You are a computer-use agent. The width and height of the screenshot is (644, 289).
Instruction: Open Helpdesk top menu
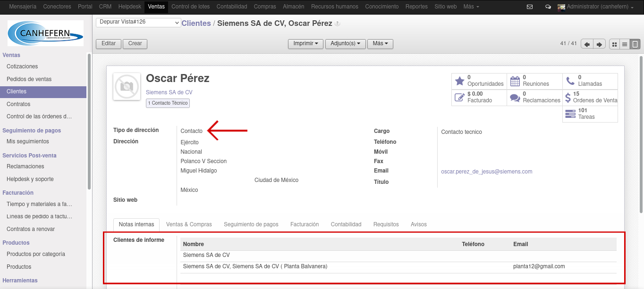tap(129, 7)
